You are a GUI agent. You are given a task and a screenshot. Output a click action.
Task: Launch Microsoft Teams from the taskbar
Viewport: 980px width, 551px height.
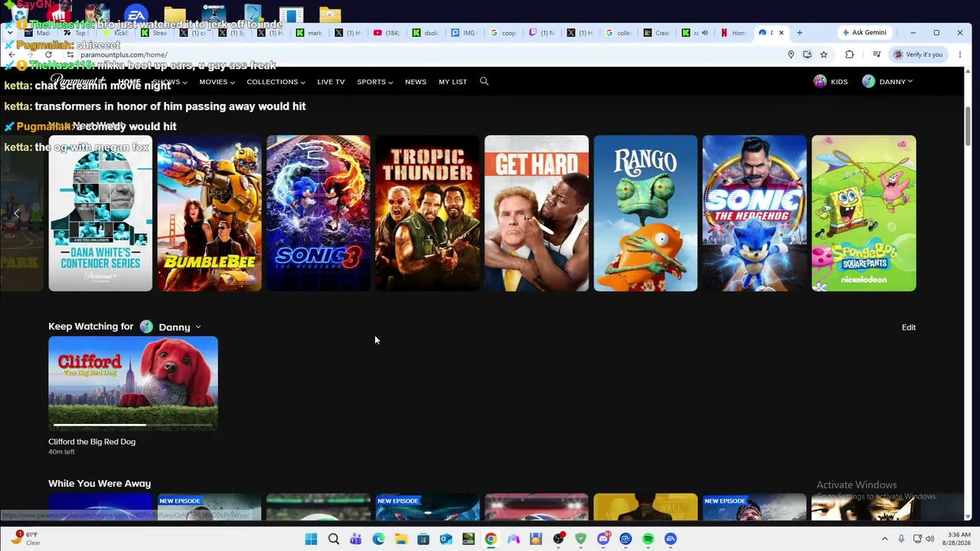point(356,539)
